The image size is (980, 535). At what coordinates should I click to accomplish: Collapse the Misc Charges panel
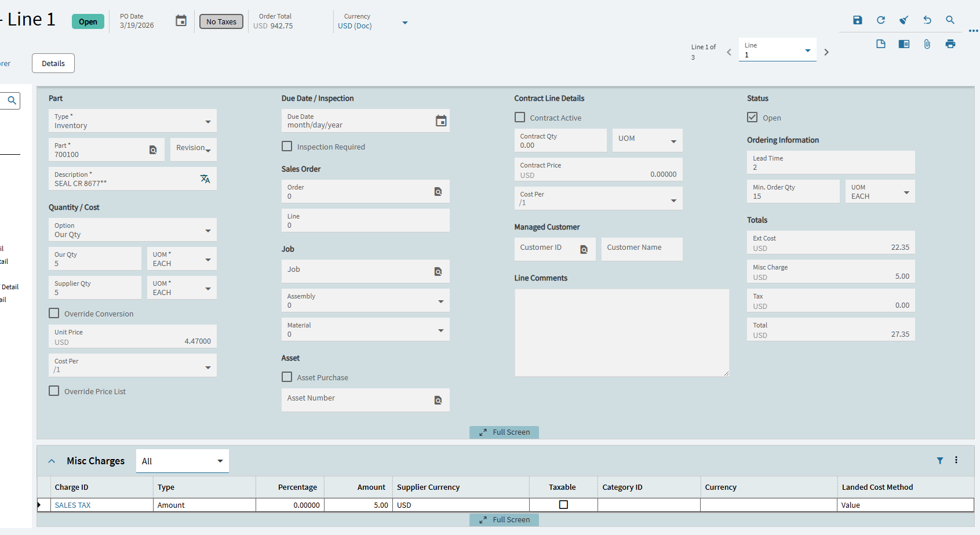coord(52,461)
